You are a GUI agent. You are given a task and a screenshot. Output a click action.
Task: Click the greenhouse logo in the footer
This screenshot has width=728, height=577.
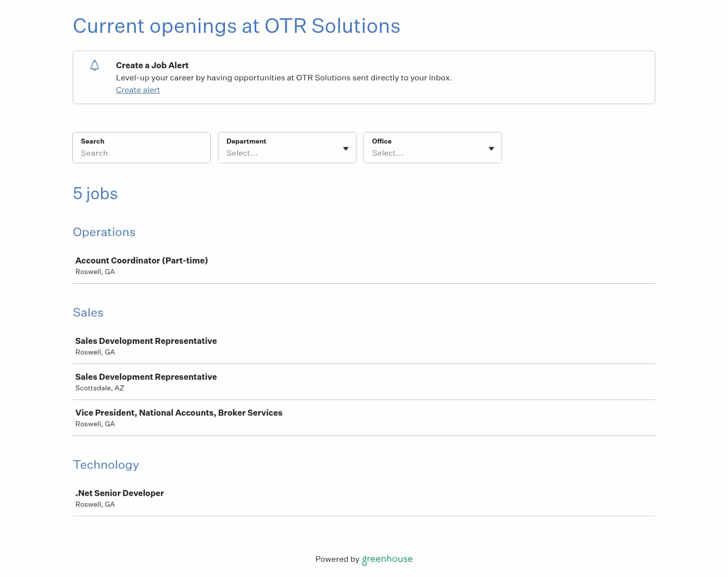387,559
